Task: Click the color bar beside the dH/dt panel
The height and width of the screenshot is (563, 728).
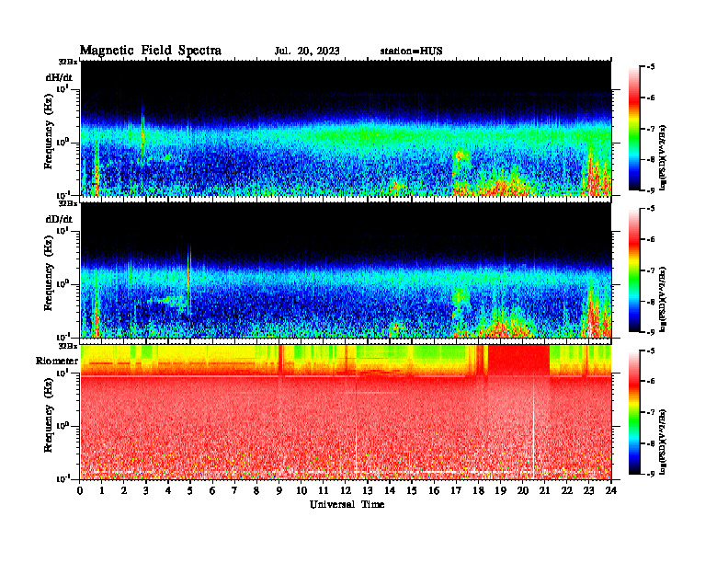Action: pos(634,128)
